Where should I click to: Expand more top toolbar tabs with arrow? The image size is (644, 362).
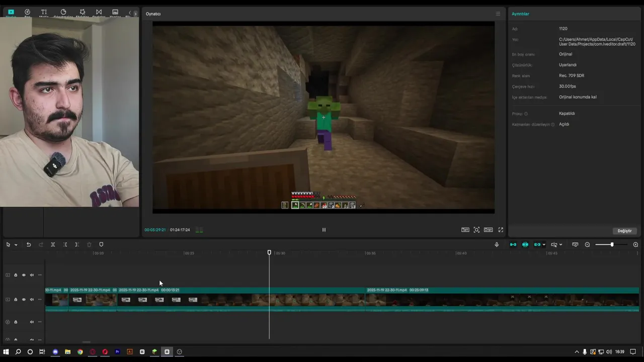point(135,13)
